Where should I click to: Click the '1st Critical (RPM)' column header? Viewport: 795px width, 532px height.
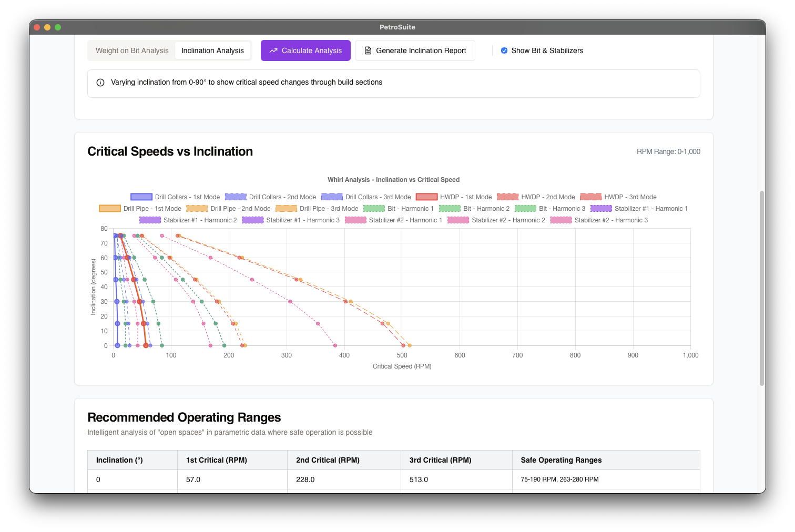coord(216,459)
